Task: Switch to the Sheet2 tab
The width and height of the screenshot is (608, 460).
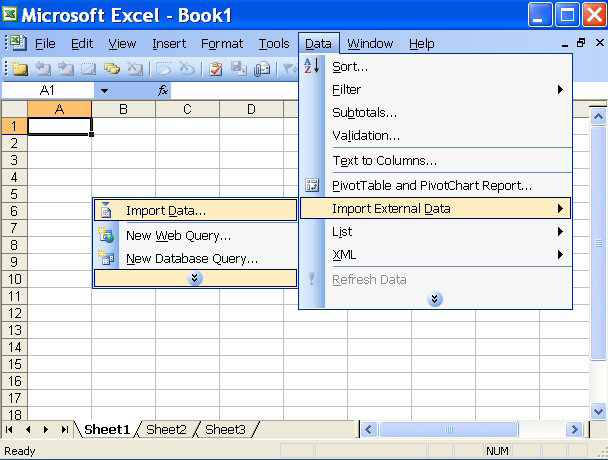Action: click(x=166, y=429)
